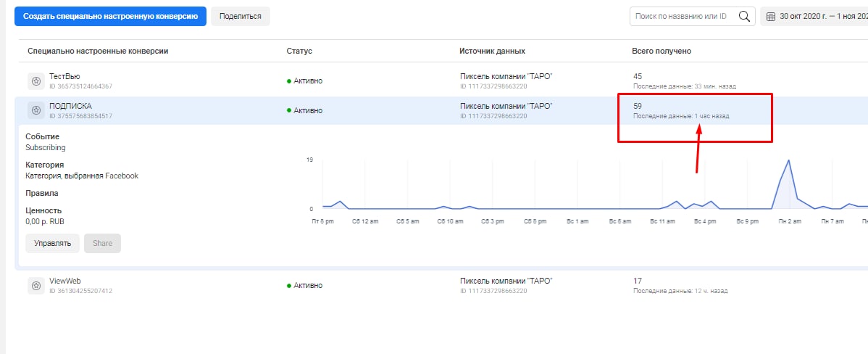Click the Управлять button

pos(53,243)
